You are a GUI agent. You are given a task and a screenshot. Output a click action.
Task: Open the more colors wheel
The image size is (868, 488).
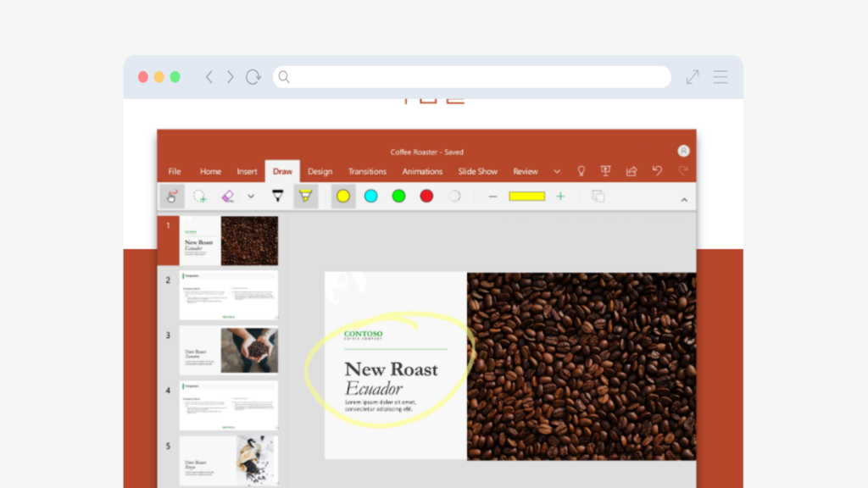454,196
